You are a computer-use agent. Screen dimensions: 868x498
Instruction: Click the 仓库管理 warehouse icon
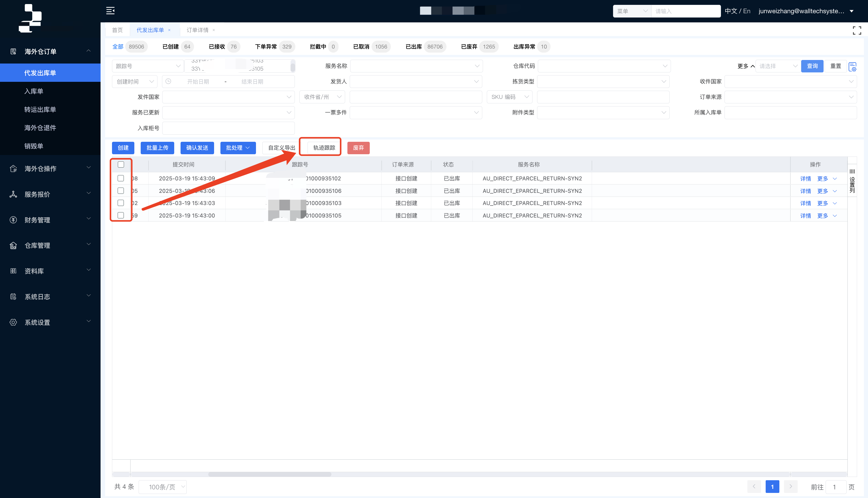[13, 246]
